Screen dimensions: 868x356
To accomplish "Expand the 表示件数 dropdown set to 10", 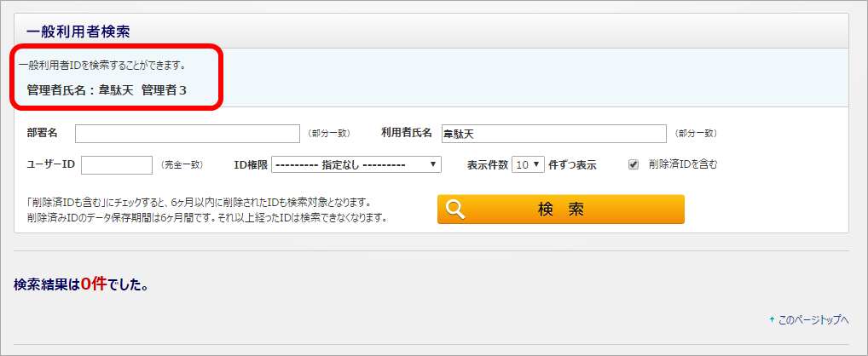I will [x=528, y=164].
